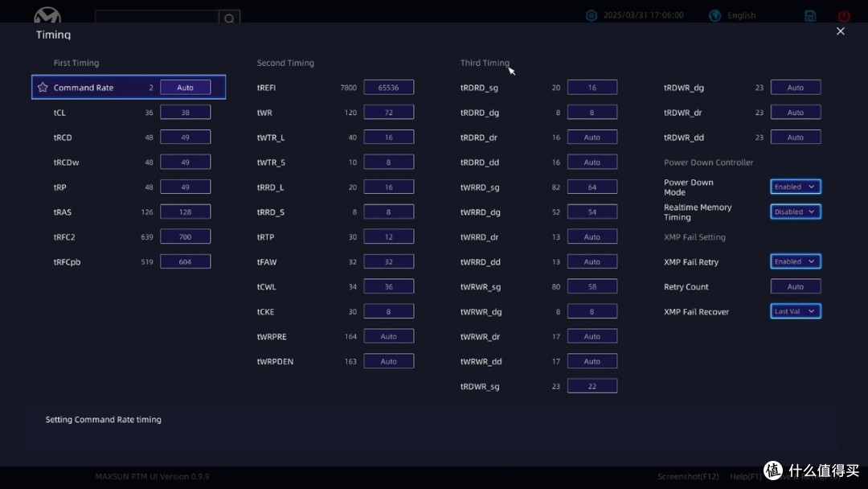868x489 pixels.
Task: Edit the tCKE value field
Action: [389, 312]
